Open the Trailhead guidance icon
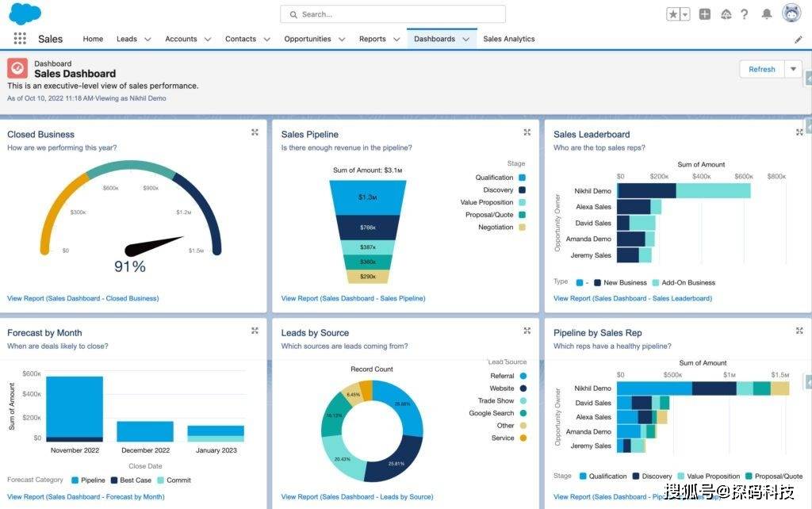Screen dimensions: 812x509 coord(726,14)
